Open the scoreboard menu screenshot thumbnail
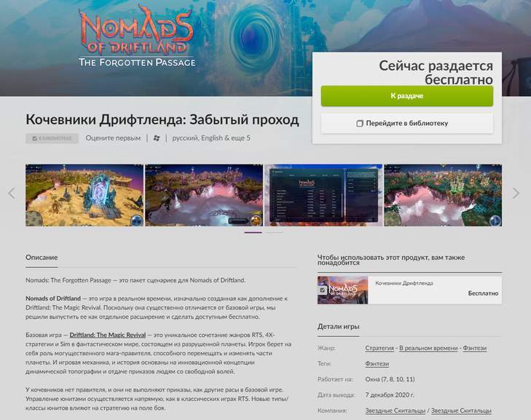The image size is (531, 420). [x=323, y=195]
